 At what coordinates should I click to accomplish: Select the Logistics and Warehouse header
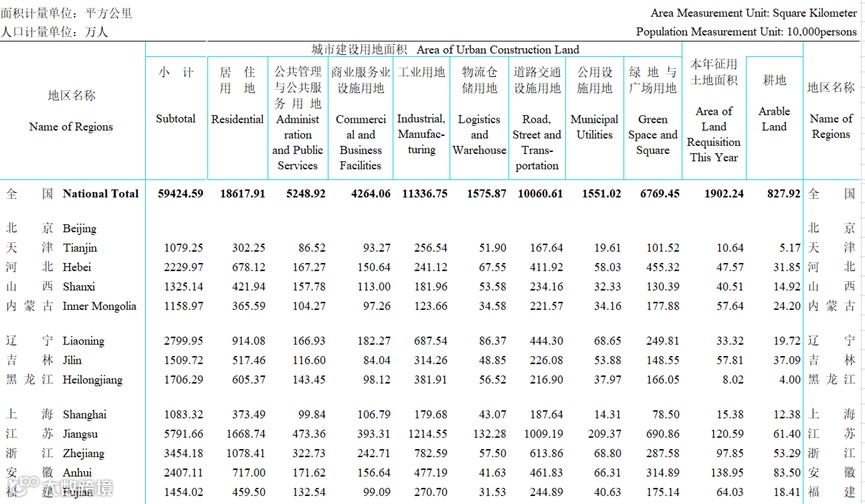(479, 135)
